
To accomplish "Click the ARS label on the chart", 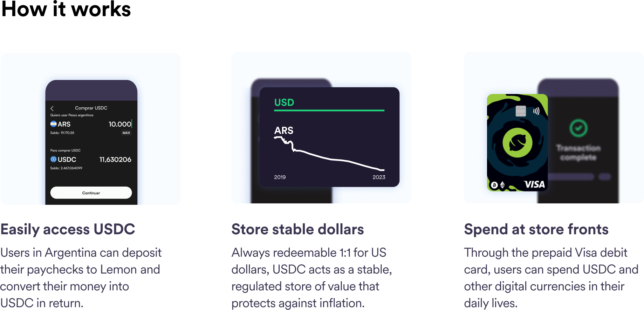I will pos(283,130).
